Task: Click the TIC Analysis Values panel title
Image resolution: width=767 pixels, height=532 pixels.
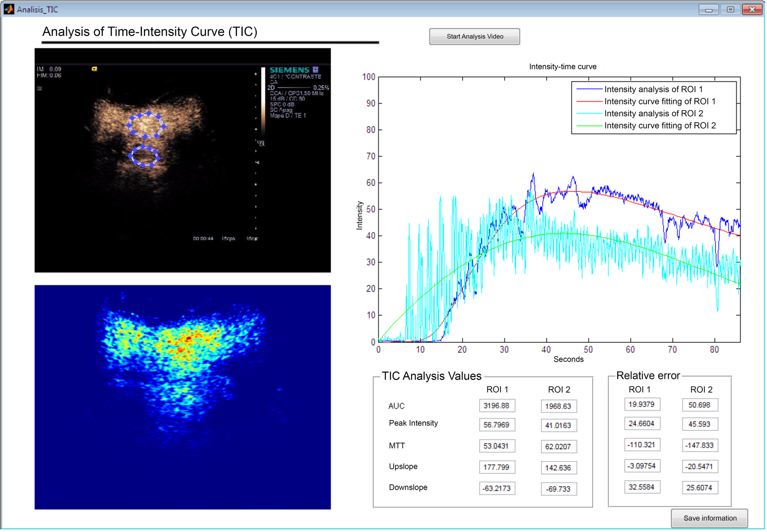Action: (x=432, y=376)
